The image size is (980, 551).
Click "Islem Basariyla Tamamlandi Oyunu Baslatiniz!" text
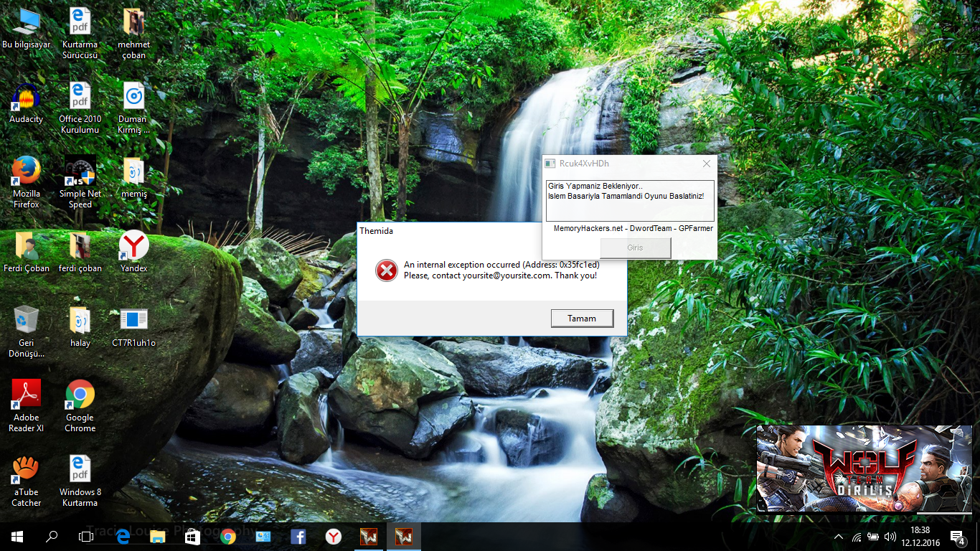point(626,196)
